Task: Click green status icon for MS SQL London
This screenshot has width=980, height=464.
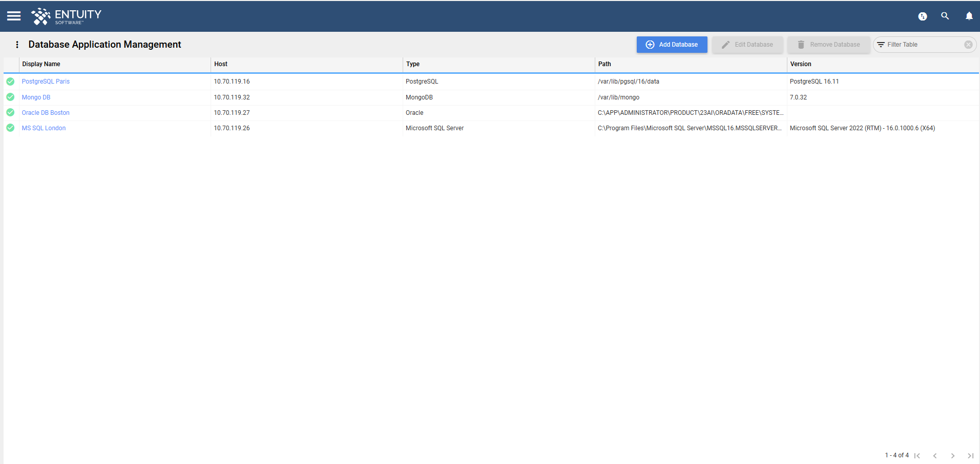Action: (x=10, y=128)
